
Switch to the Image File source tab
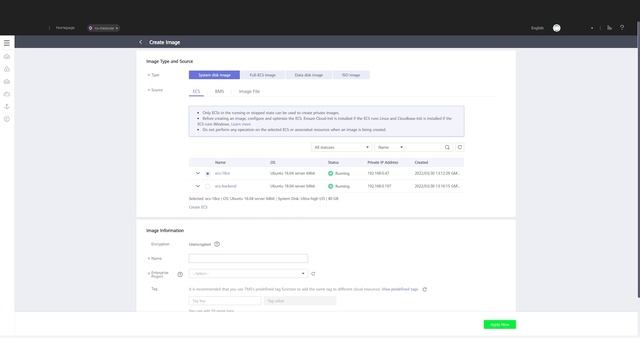(x=249, y=91)
